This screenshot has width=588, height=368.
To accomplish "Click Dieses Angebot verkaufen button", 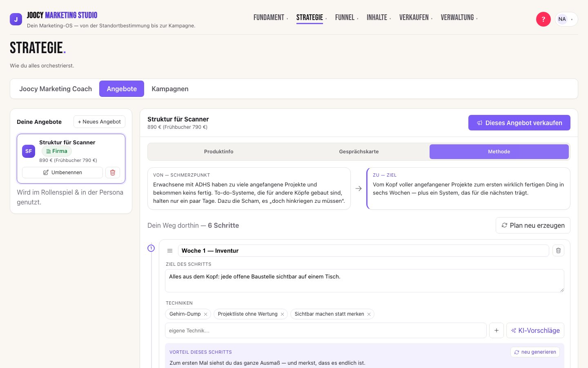I will point(519,123).
